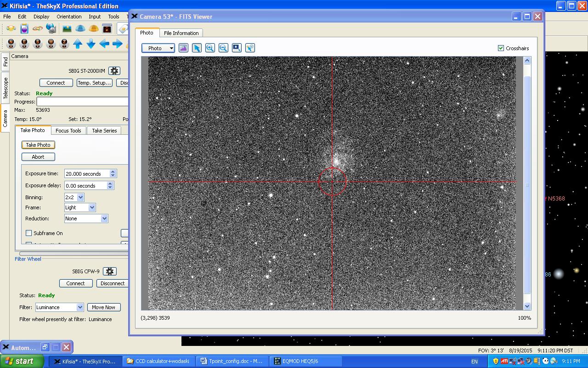Image resolution: width=588 pixels, height=368 pixels.
Task: Click the dark sky window toolbar icon
Action: 107,29
